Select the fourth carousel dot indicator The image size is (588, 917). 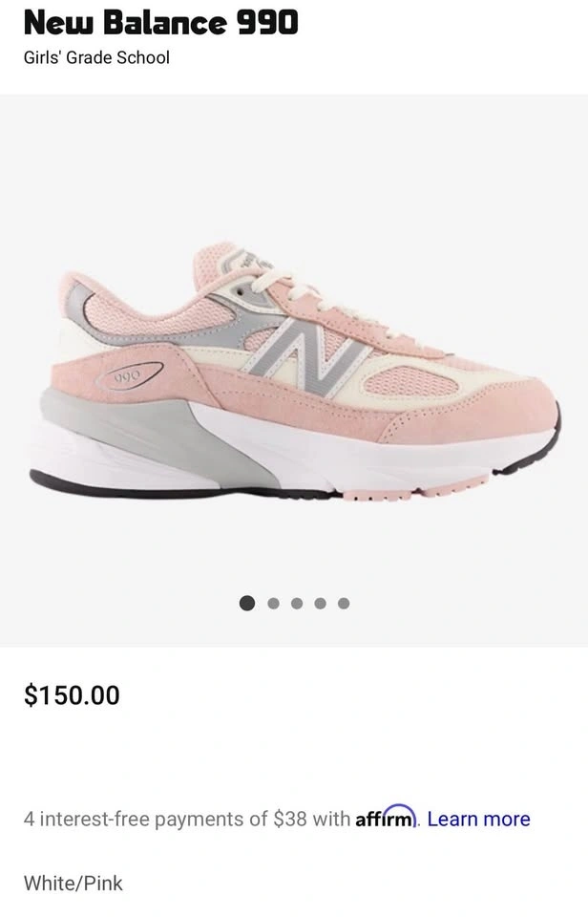pos(321,603)
